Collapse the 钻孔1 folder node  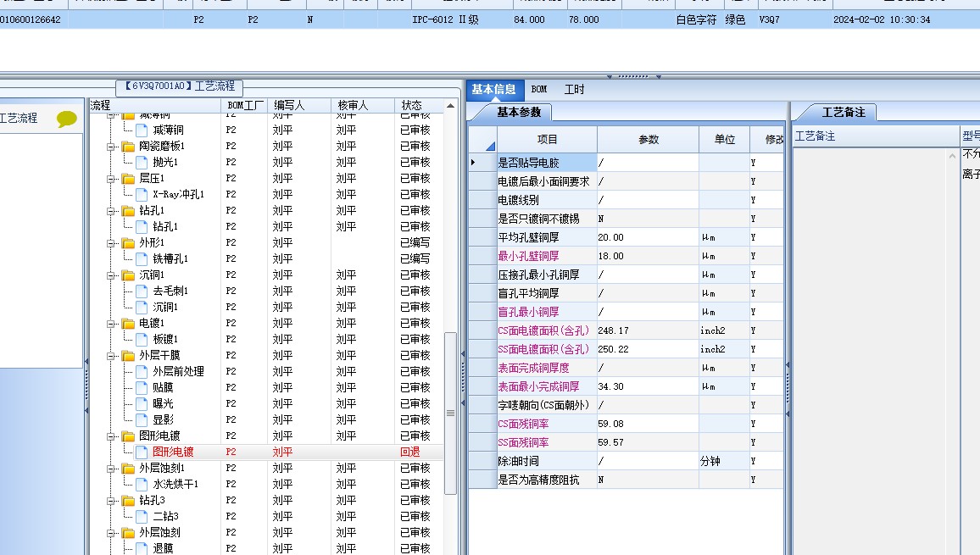point(111,211)
